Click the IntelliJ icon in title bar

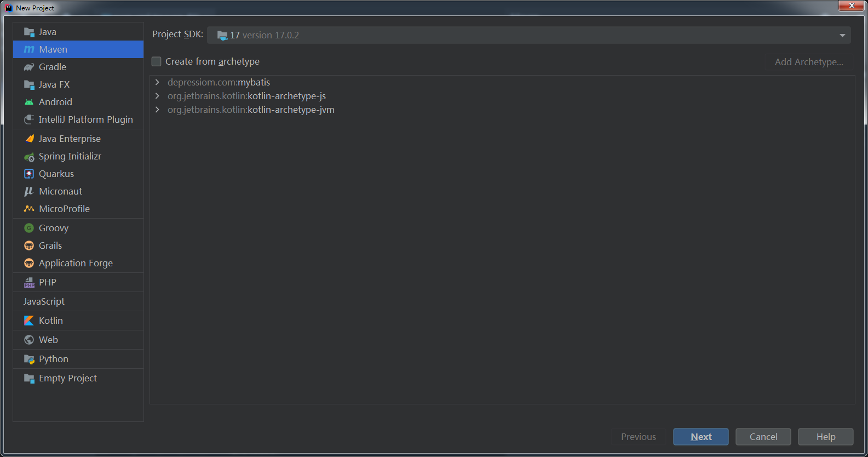pyautogui.click(x=8, y=8)
